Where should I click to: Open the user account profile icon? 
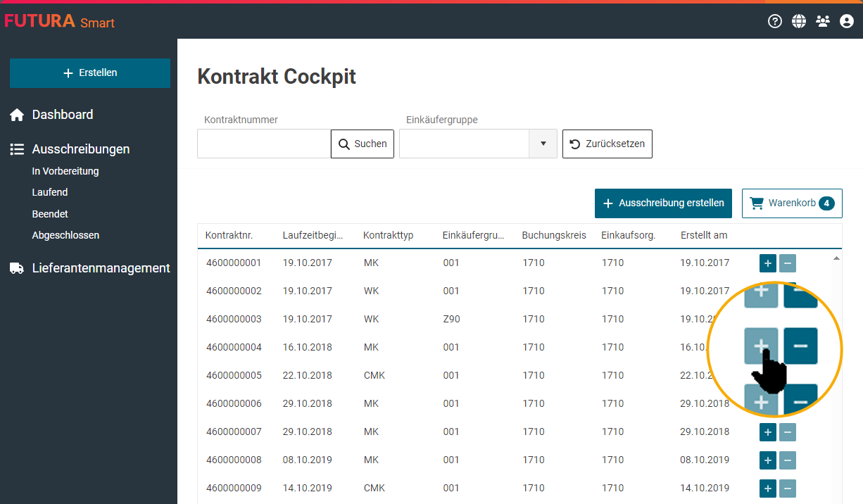847,21
